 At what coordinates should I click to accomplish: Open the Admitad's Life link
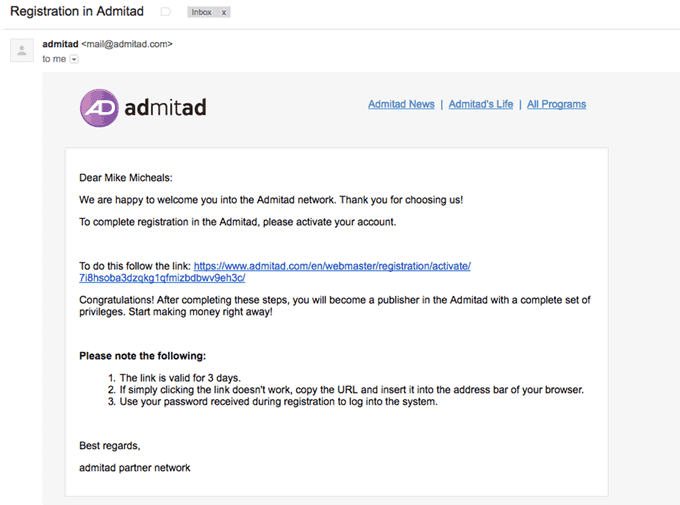[x=481, y=104]
